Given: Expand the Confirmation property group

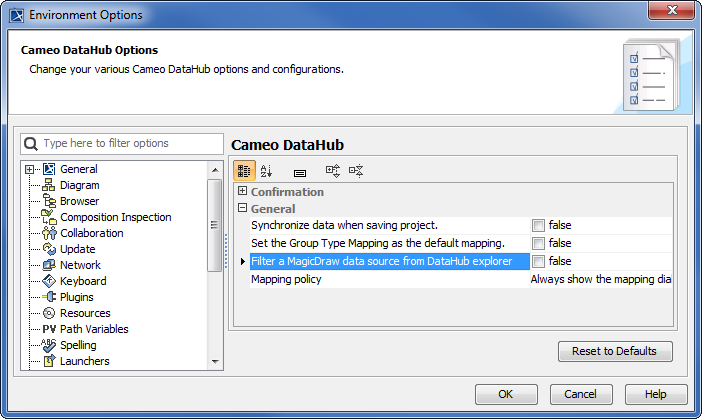Looking at the screenshot, I should pos(242,191).
